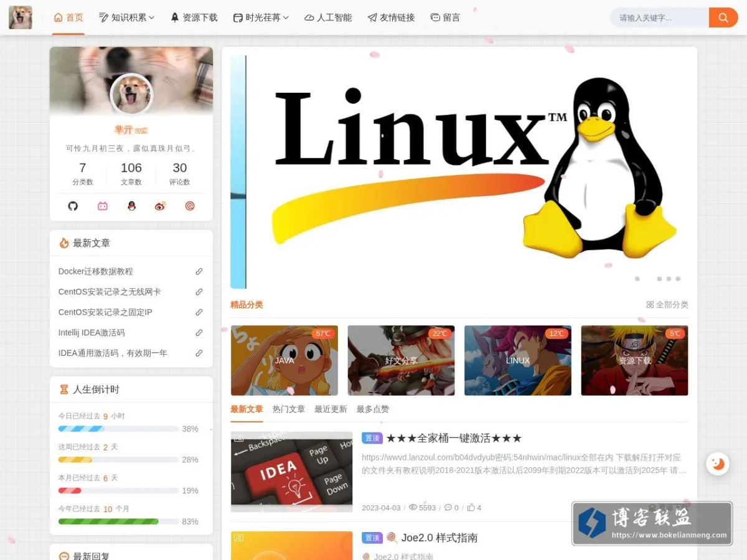
Task: Open article IDEA通用激活码，有效期一年
Action: (113, 353)
